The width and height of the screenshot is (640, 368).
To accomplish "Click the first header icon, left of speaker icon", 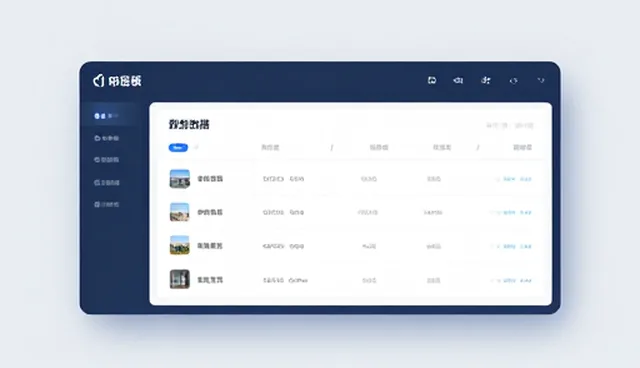I will [431, 80].
